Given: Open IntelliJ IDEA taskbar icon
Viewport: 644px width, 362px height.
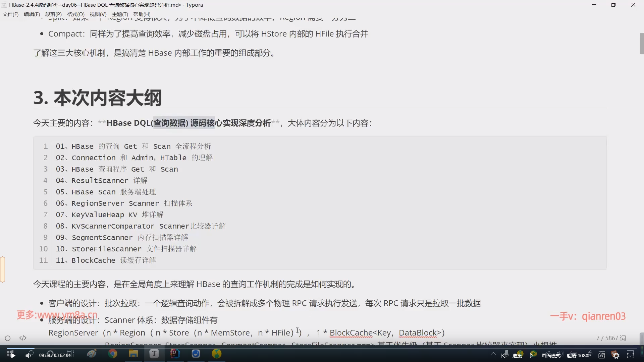Looking at the screenshot, I should click(175, 354).
